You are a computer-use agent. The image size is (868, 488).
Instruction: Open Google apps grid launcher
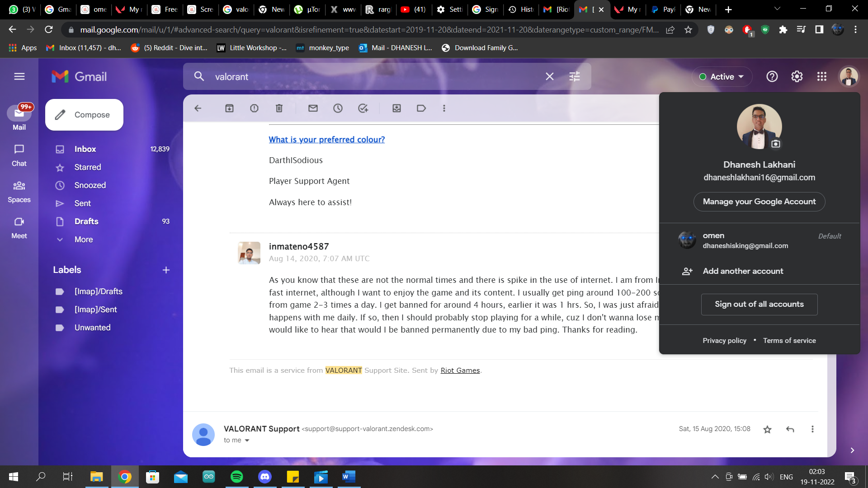point(822,77)
